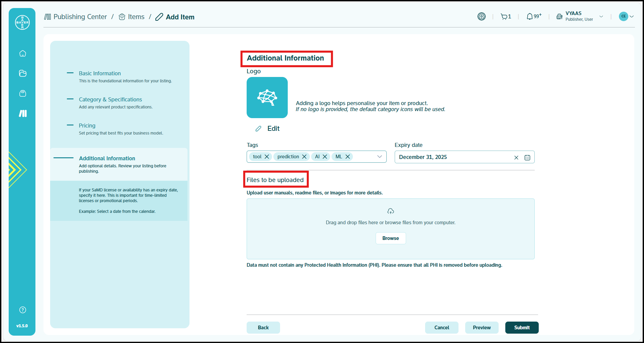The image size is (644, 343).
Task: Click the Submit button
Action: [522, 328]
